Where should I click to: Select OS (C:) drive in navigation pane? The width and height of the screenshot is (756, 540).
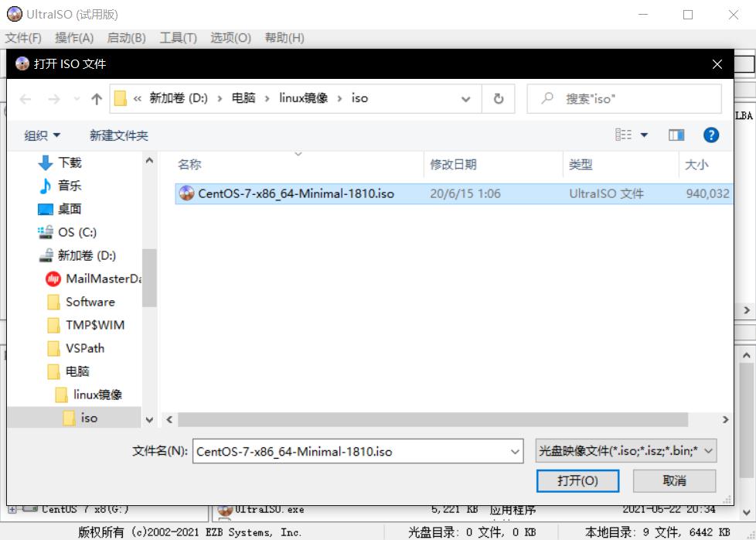click(77, 232)
